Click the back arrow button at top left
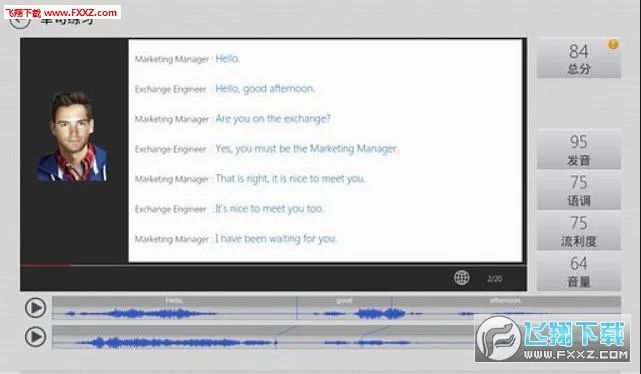The width and height of the screenshot is (641, 374). pos(20,20)
